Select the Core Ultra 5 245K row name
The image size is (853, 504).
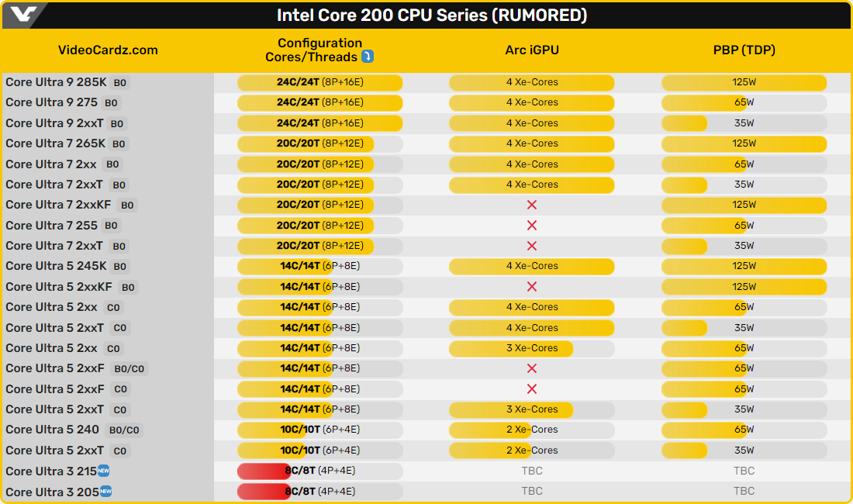[56, 266]
